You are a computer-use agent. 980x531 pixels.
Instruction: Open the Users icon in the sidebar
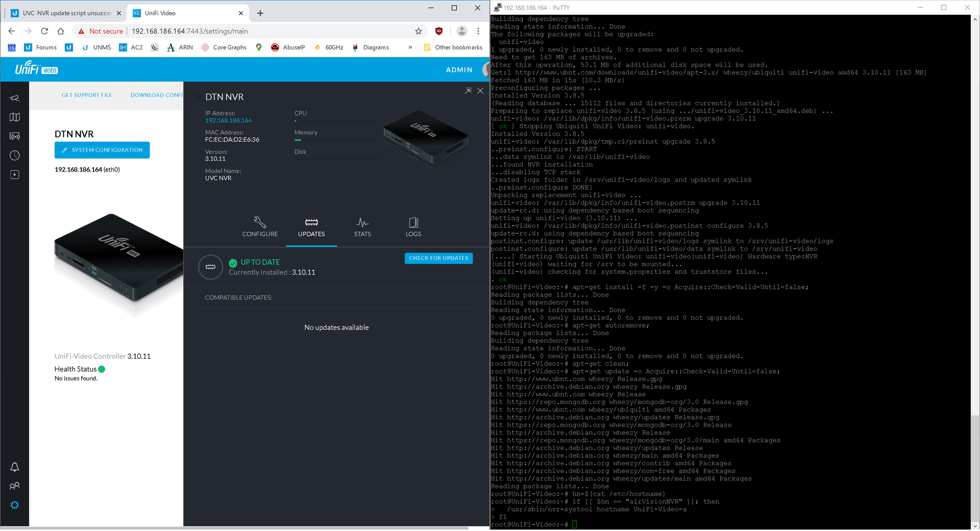[15, 486]
